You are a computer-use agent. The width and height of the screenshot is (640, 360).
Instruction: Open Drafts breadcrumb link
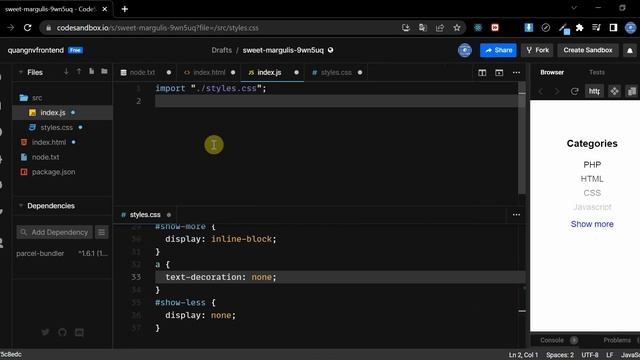point(222,50)
